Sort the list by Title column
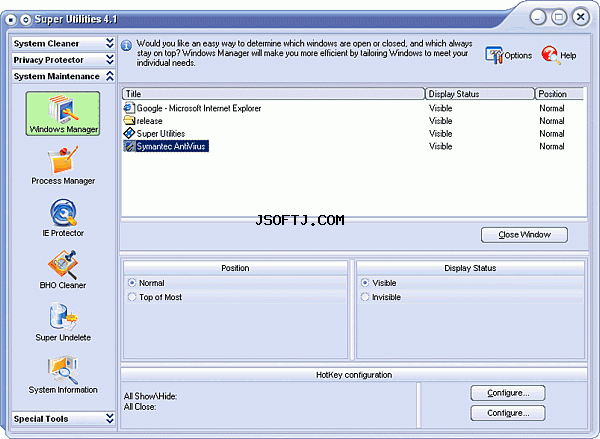Image resolution: width=600 pixels, height=439 pixels. tap(273, 94)
